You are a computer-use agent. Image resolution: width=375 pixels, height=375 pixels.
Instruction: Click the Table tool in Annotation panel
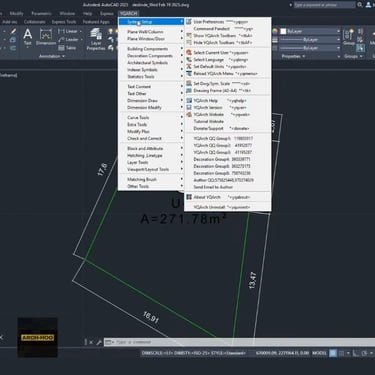tap(67, 48)
